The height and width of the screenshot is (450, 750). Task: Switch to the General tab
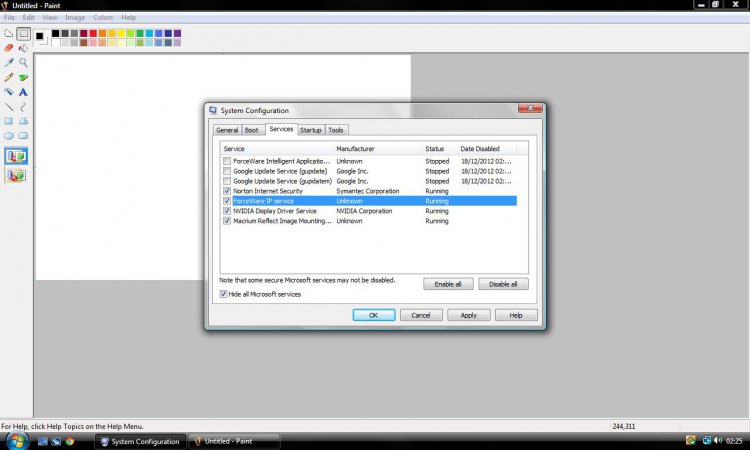pos(227,130)
